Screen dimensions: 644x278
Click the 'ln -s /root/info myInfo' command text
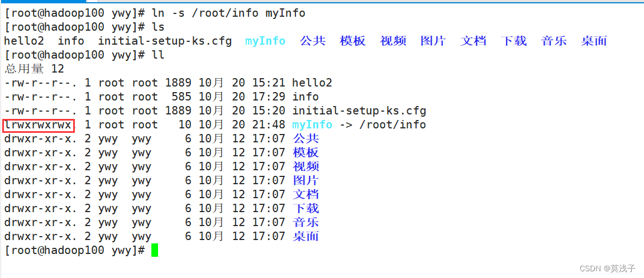click(229, 13)
